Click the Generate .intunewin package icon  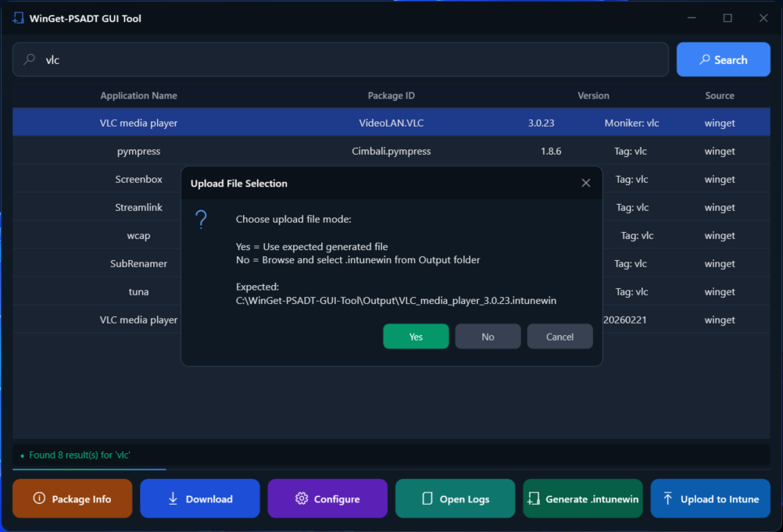point(535,498)
